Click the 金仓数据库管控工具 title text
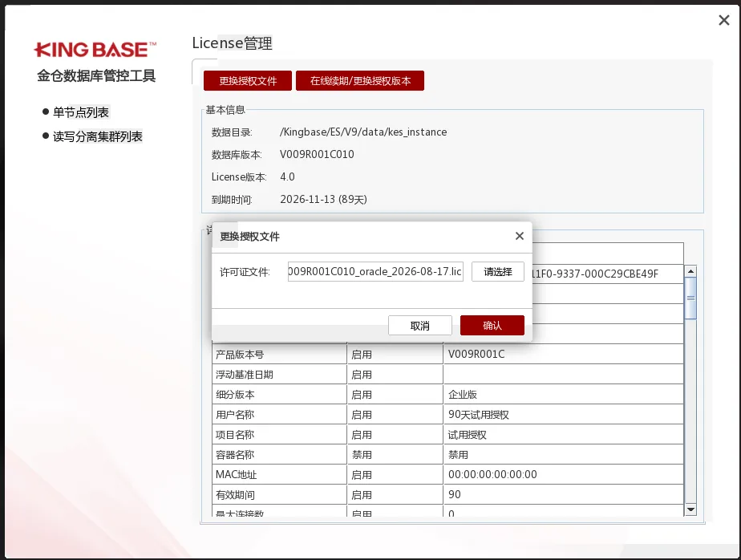 (x=96, y=75)
